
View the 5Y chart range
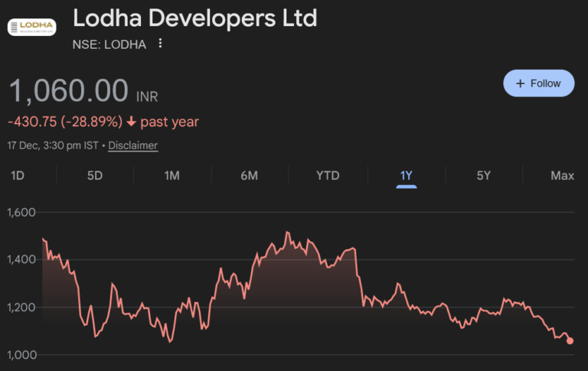tap(484, 176)
